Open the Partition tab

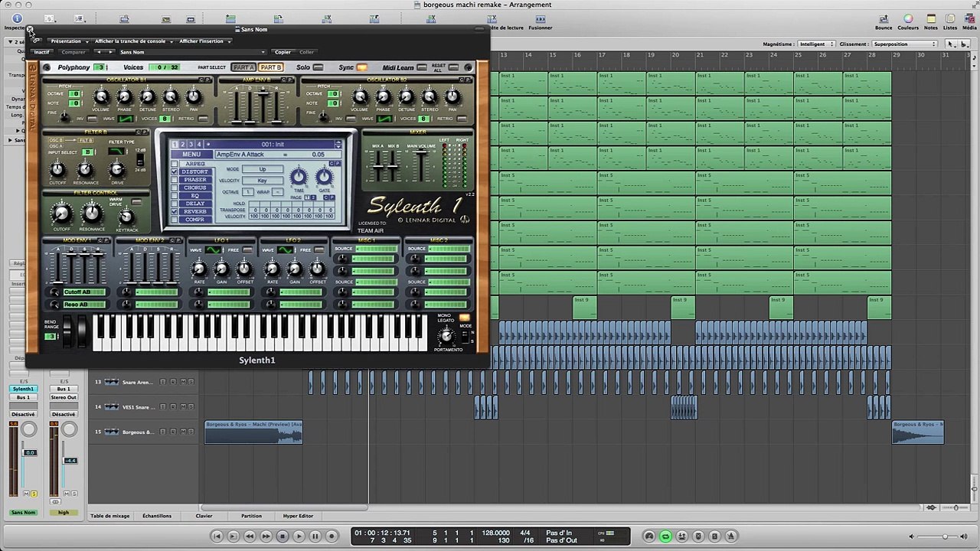(x=251, y=516)
